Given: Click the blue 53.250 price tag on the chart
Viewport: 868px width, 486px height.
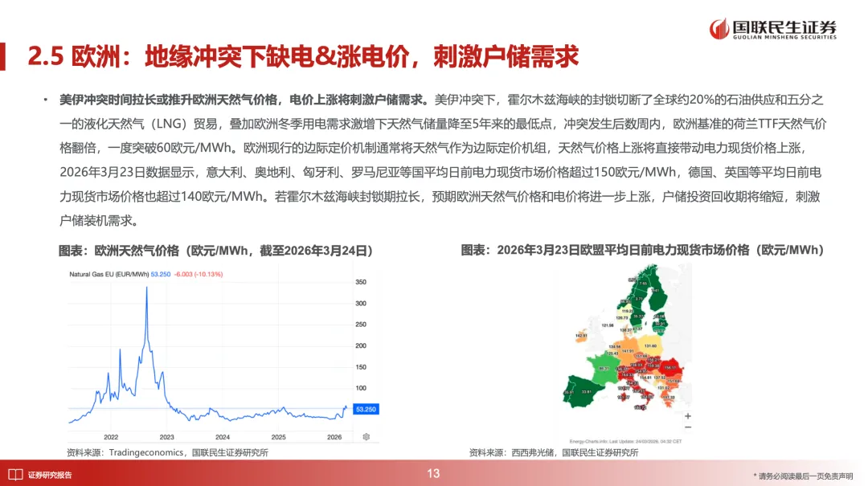Looking at the screenshot, I should [x=366, y=409].
